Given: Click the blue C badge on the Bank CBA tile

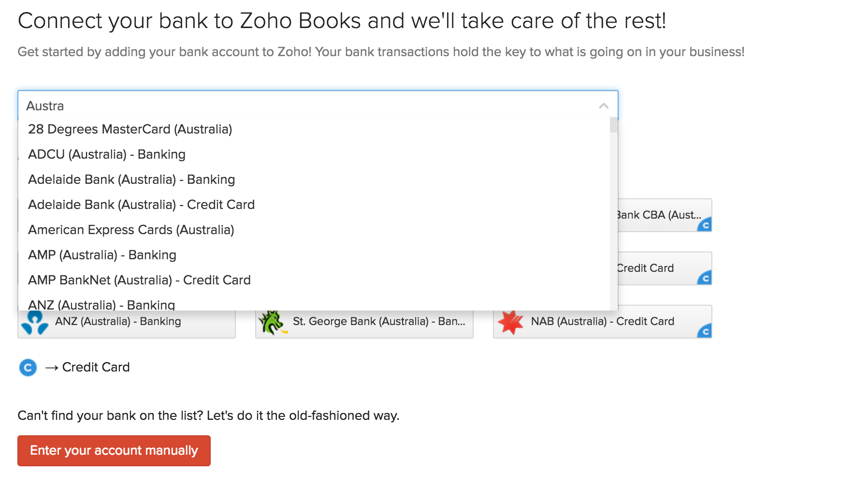Looking at the screenshot, I should pos(705,226).
